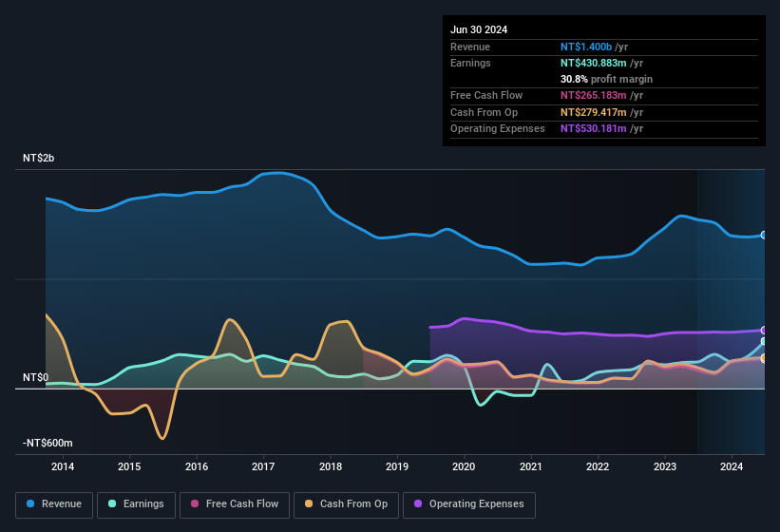Click the NT$430.883m earnings value
The height and width of the screenshot is (532, 780).
(594, 63)
